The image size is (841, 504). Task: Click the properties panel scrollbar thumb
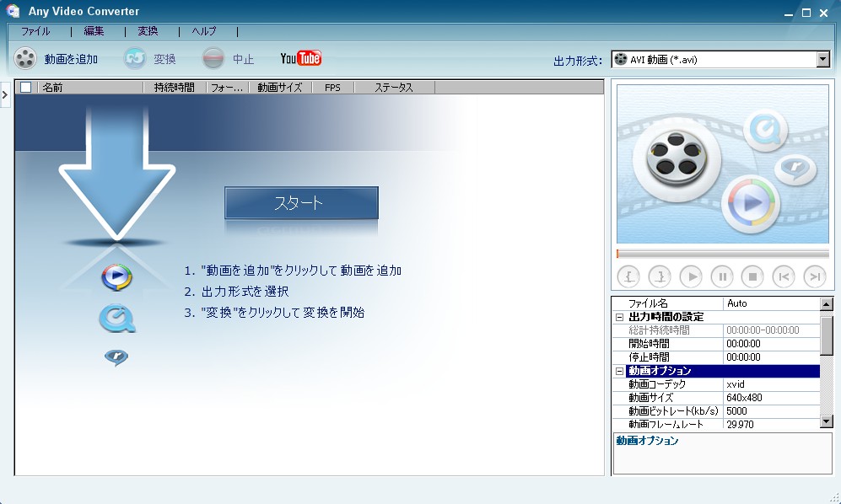click(827, 335)
